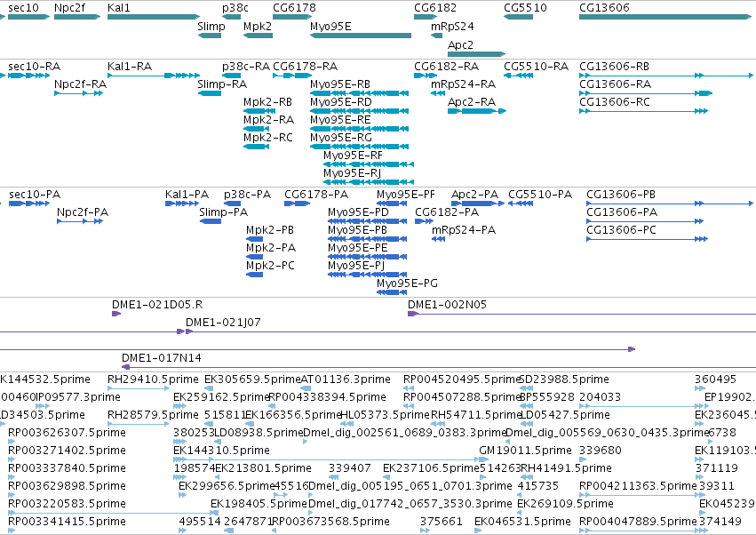Image resolution: width=756 pixels, height=535 pixels.
Task: Select transcript sec10-RA
Action: (35, 67)
